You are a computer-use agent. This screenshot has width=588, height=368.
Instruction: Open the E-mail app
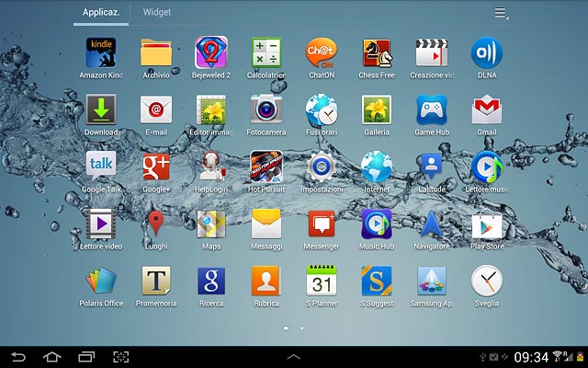pyautogui.click(x=156, y=115)
